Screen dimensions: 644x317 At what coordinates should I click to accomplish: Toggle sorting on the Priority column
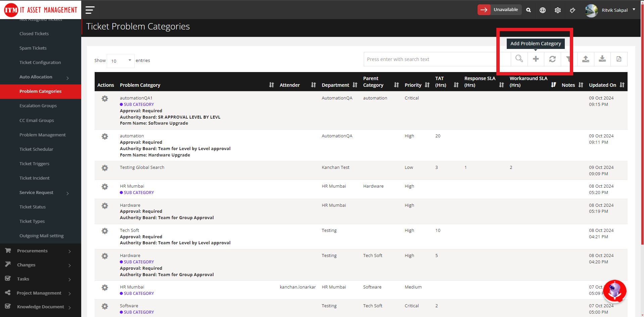pyautogui.click(x=427, y=85)
